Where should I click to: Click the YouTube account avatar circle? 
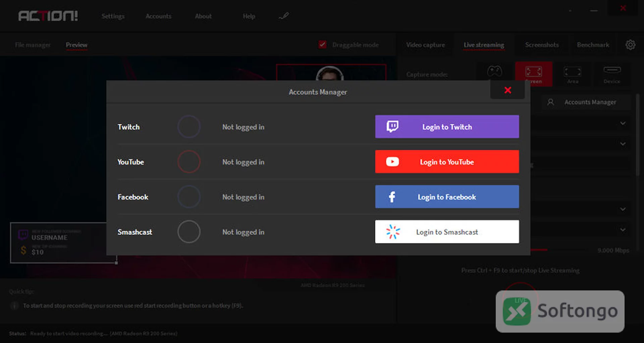point(189,162)
